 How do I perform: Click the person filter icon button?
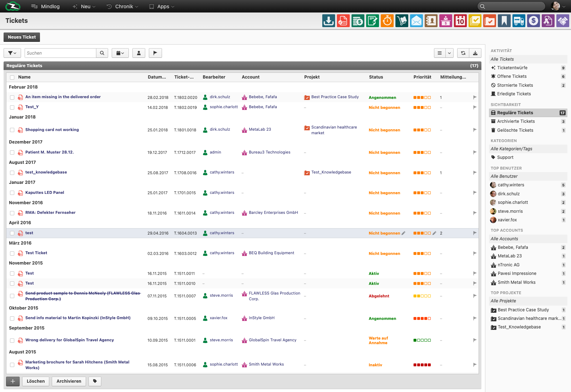point(139,53)
